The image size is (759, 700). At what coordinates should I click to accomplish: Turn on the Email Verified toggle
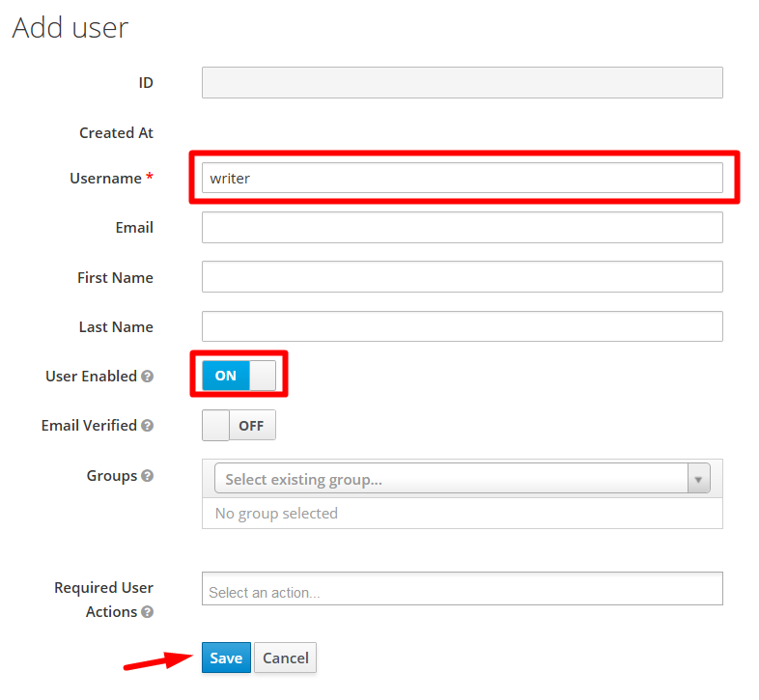(x=239, y=425)
